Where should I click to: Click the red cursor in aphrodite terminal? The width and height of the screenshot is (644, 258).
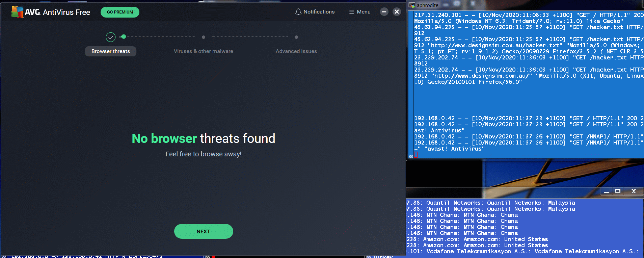(416, 155)
